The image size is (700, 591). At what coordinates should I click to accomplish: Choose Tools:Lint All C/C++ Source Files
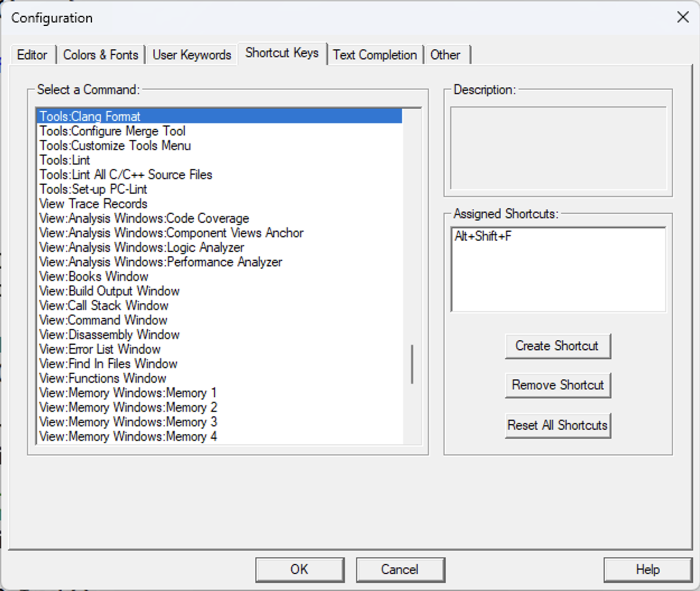pyautogui.click(x=126, y=175)
